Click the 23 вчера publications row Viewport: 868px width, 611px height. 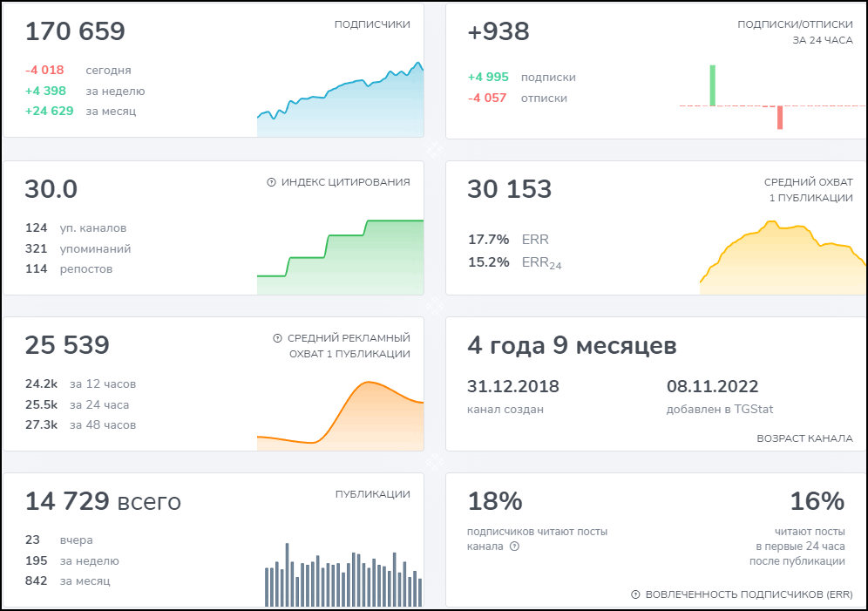[x=58, y=540]
